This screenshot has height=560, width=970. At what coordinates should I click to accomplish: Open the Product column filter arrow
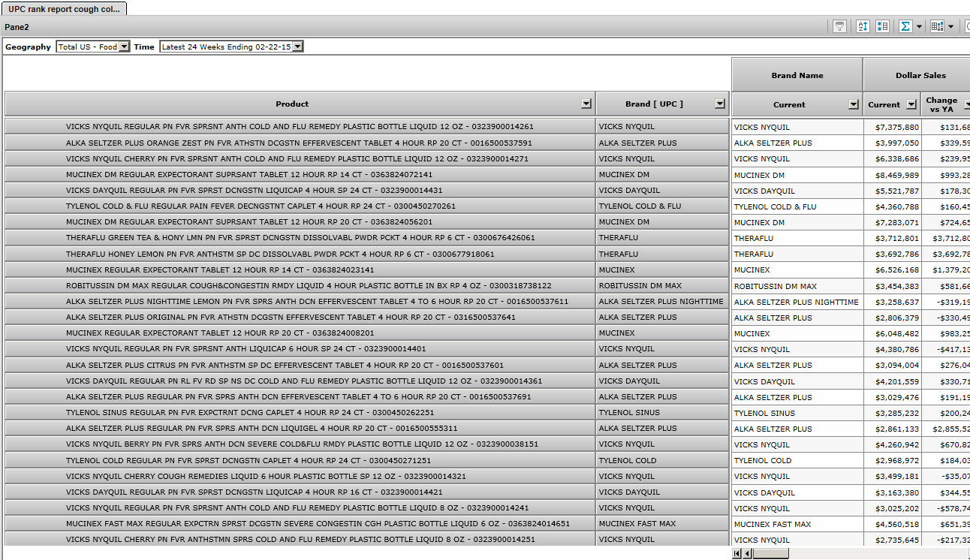point(586,104)
